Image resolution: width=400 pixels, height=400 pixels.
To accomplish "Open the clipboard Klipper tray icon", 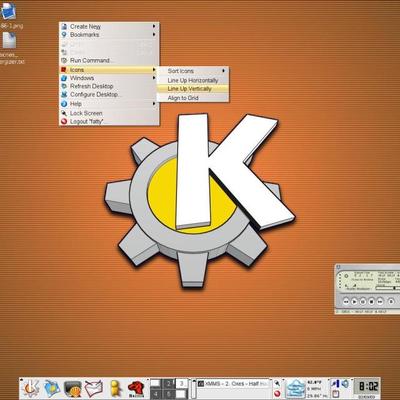I will [335, 394].
